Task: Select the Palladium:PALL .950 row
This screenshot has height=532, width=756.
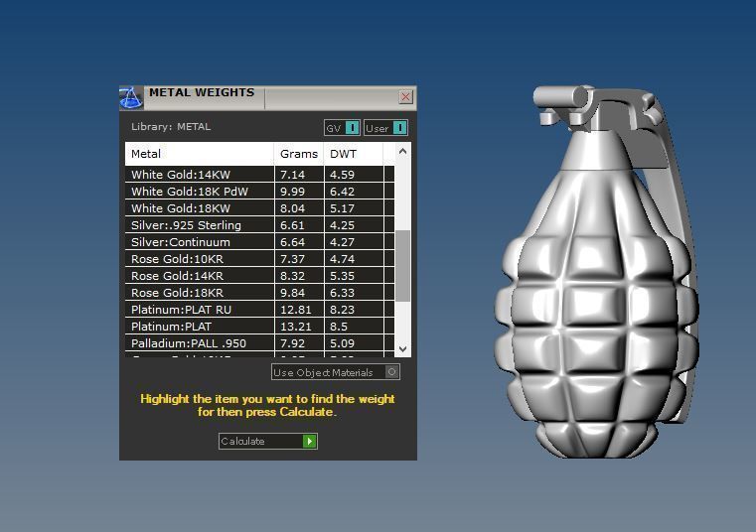Action: (x=259, y=343)
